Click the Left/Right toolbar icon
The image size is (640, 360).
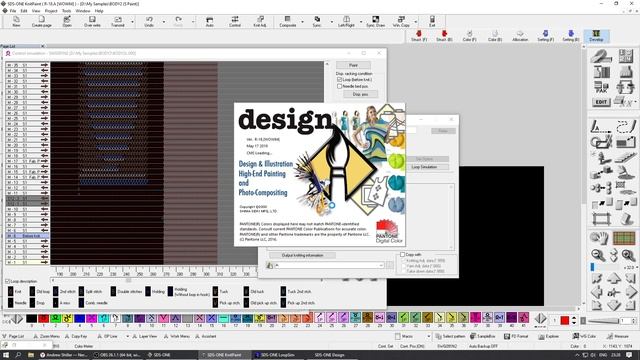(x=346, y=21)
